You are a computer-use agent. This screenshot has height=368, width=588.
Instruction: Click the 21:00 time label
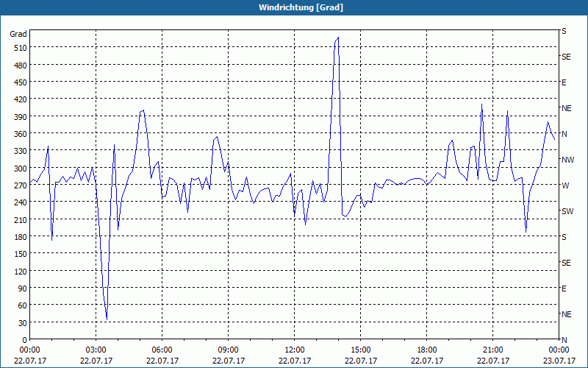coord(492,350)
